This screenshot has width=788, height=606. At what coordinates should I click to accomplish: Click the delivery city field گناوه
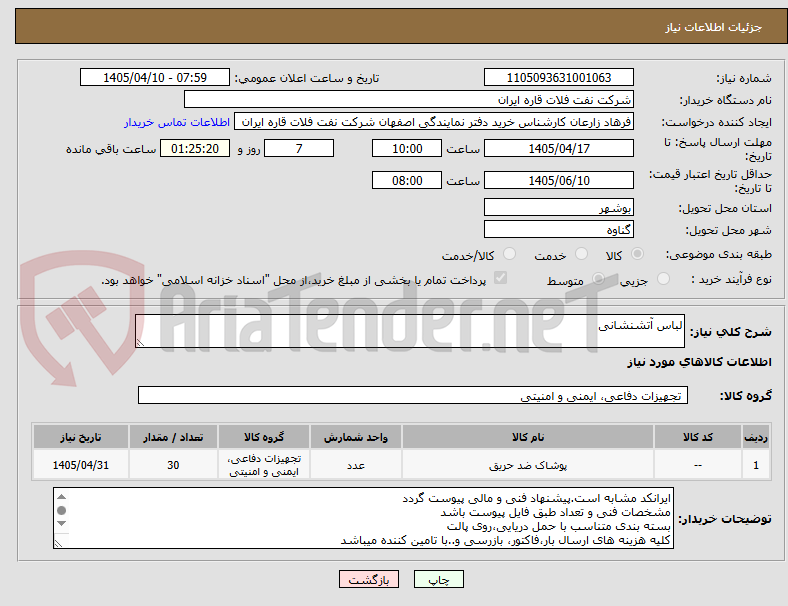pos(558,229)
